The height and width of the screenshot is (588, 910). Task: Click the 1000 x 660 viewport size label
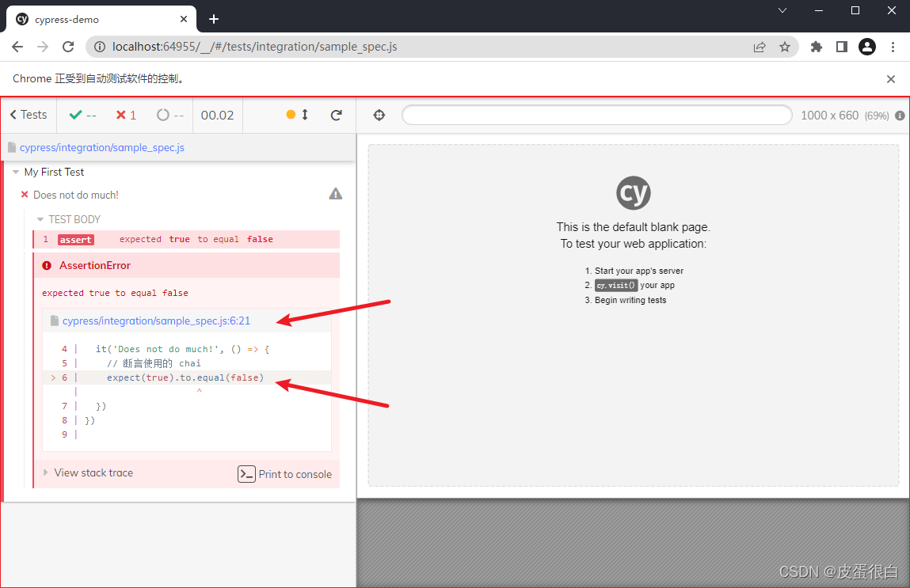[x=829, y=116]
